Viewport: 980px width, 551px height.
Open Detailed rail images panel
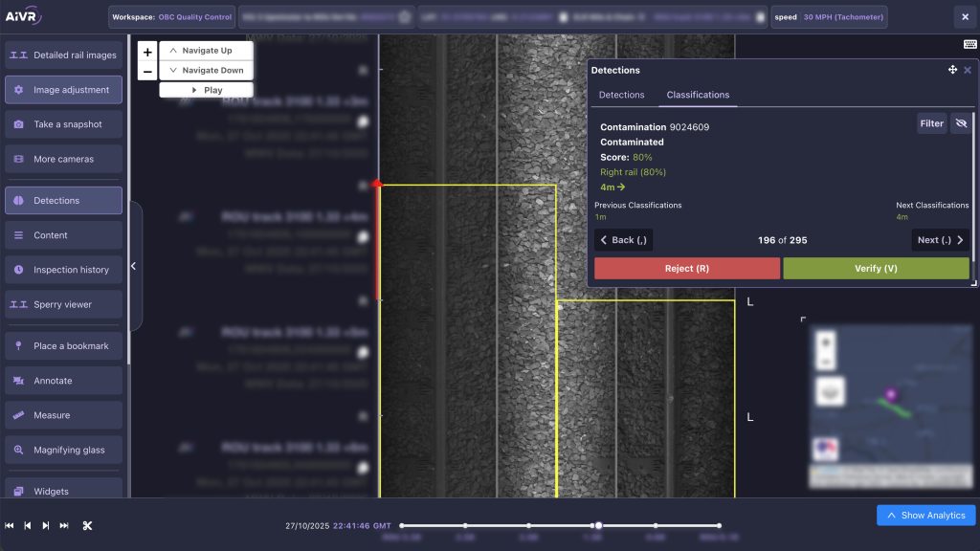click(x=63, y=55)
